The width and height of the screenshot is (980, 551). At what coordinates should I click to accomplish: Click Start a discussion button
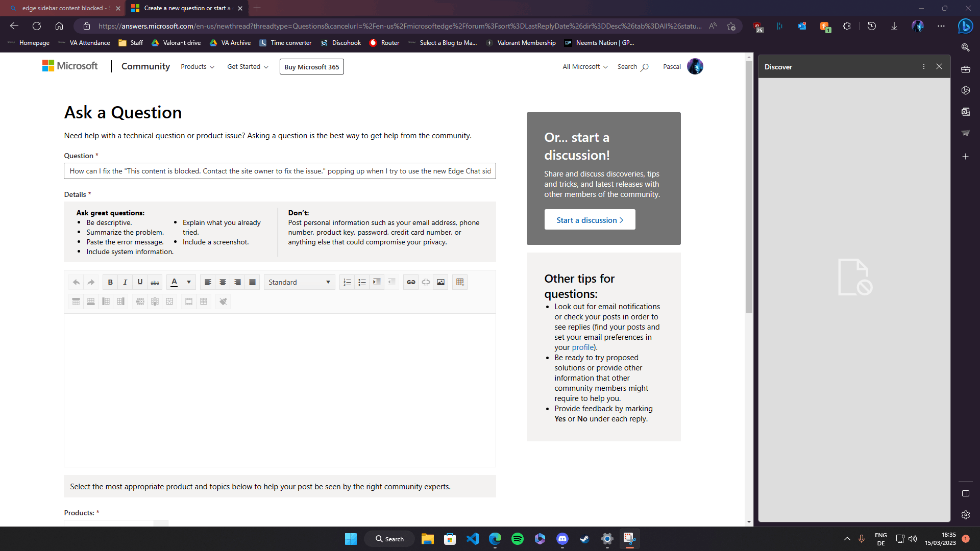tap(590, 220)
